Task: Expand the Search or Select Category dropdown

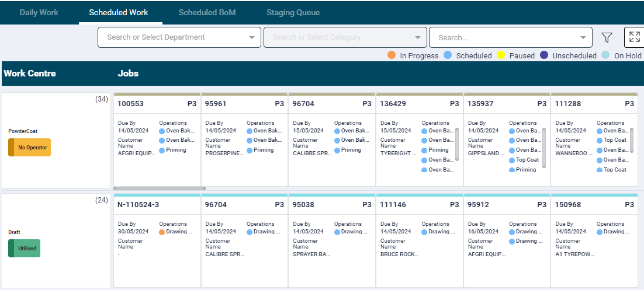Action: (417, 37)
